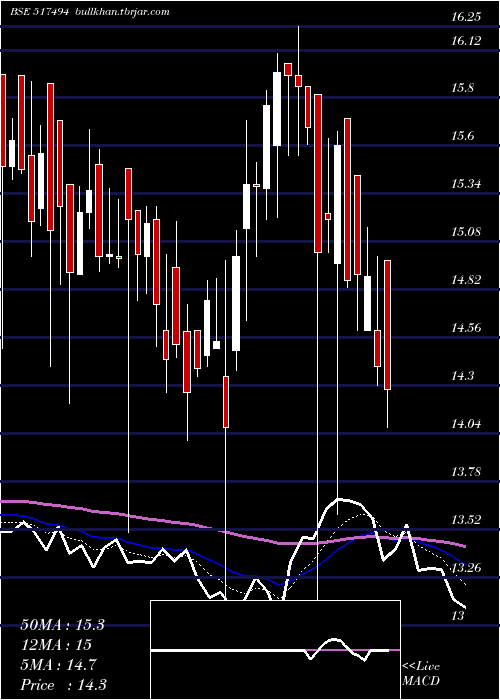Click the highest red candle near 16.12
The height and width of the screenshot is (700, 500).
[288, 69]
